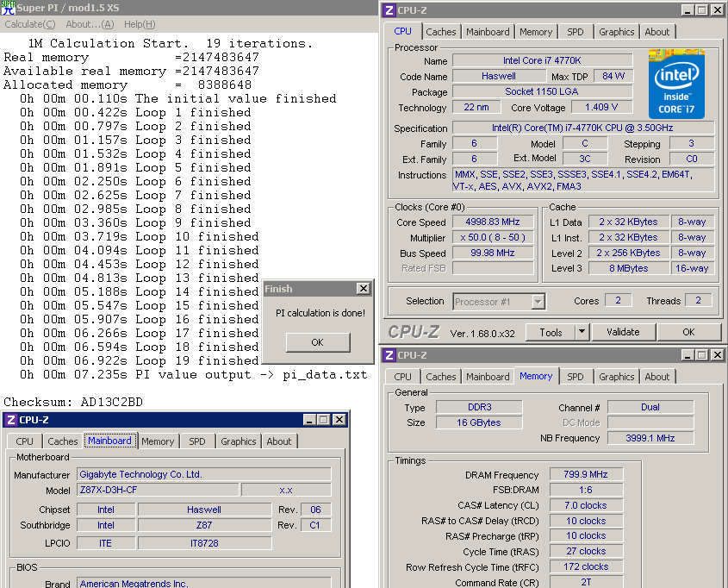
Task: Click the CPU-Z Z logo in the Memory window title bar
Action: [389, 355]
